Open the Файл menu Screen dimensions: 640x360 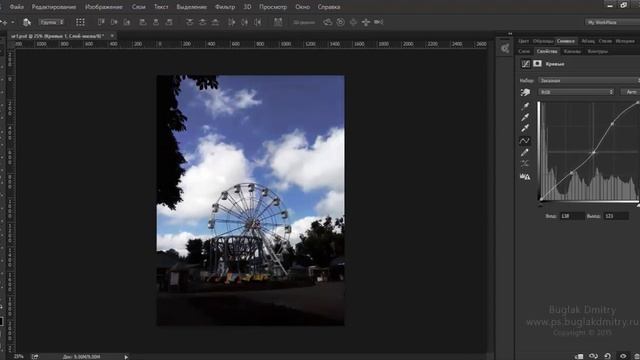click(x=16, y=7)
